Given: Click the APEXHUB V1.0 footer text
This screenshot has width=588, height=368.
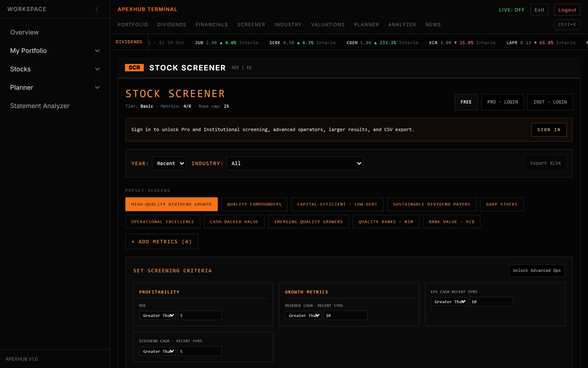Looking at the screenshot, I should click(22, 359).
